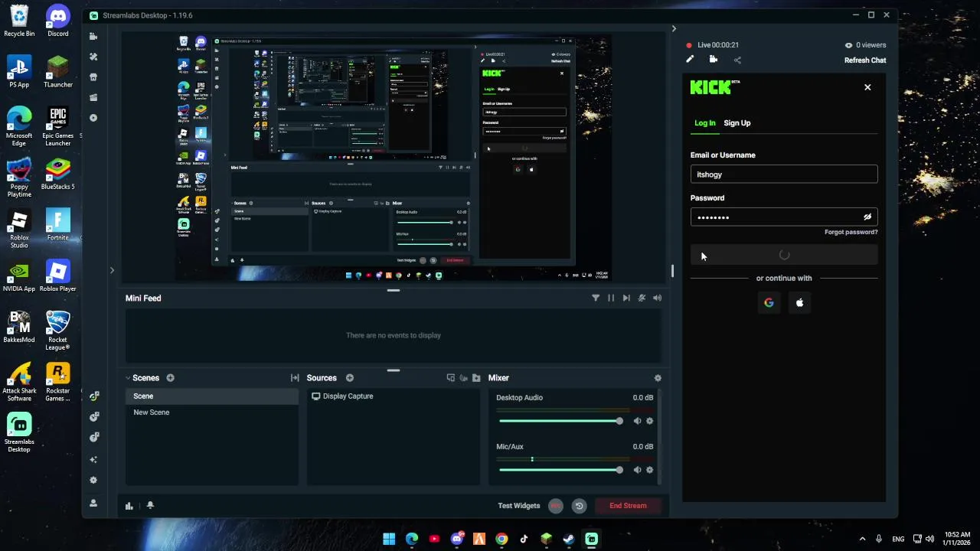
Task: Mute Desktop Audio speaker icon
Action: click(637, 421)
